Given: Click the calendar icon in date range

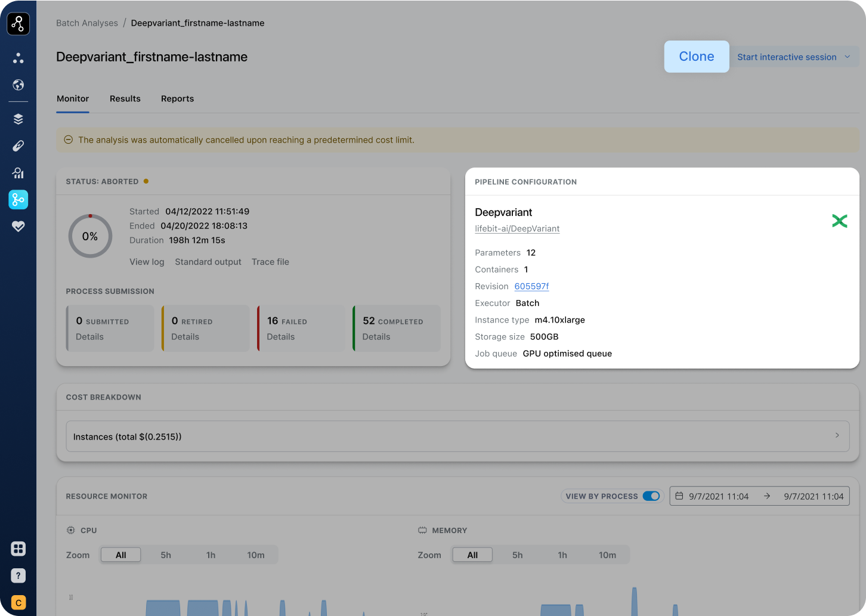Looking at the screenshot, I should 679,496.
